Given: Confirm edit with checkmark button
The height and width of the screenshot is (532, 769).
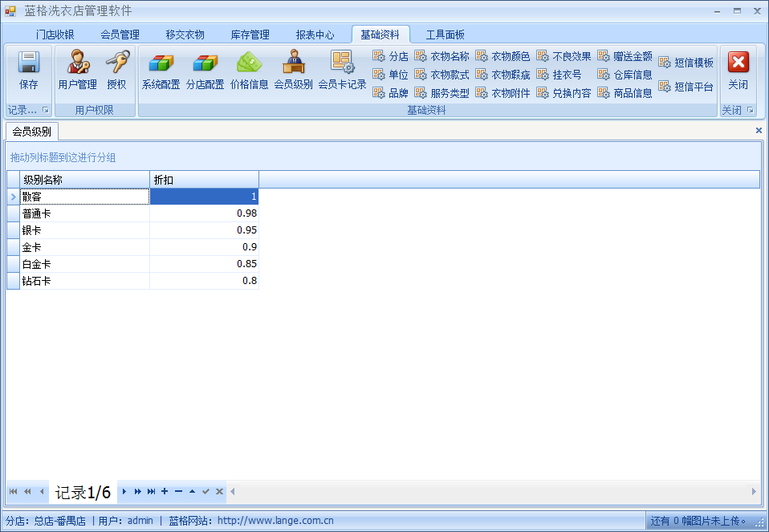Looking at the screenshot, I should click(206, 491).
